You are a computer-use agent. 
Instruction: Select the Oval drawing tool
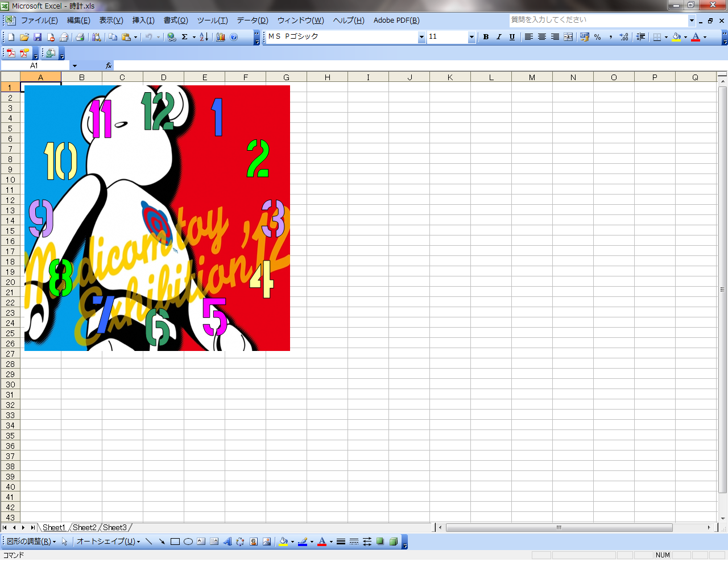point(188,542)
